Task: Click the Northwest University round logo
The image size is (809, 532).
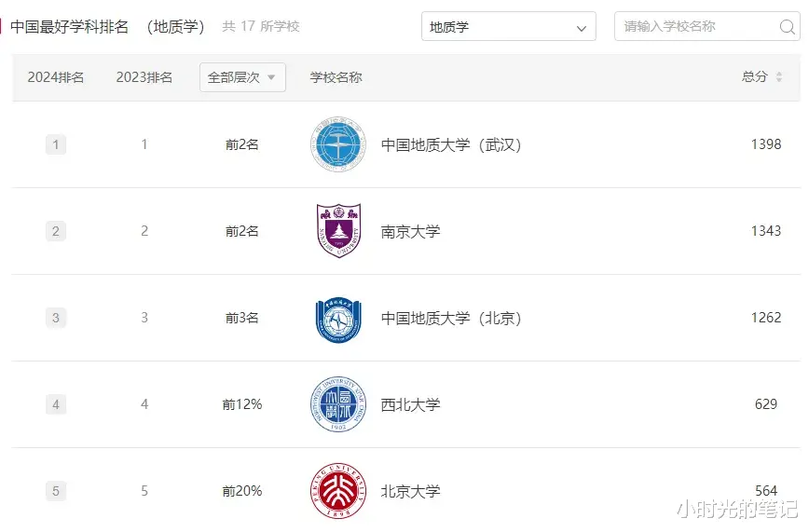Action: tap(337, 404)
